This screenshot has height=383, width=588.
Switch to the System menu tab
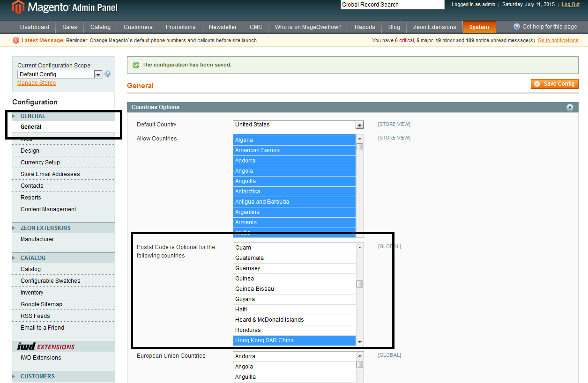click(479, 27)
